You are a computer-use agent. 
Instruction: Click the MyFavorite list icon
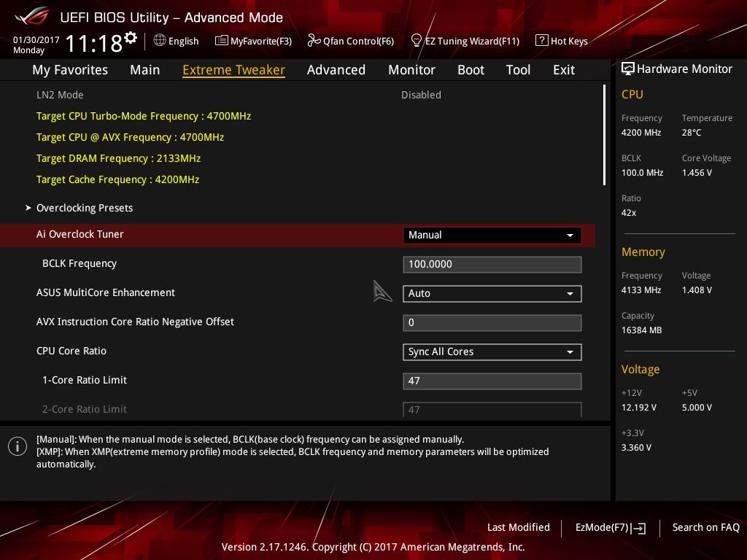(x=222, y=41)
